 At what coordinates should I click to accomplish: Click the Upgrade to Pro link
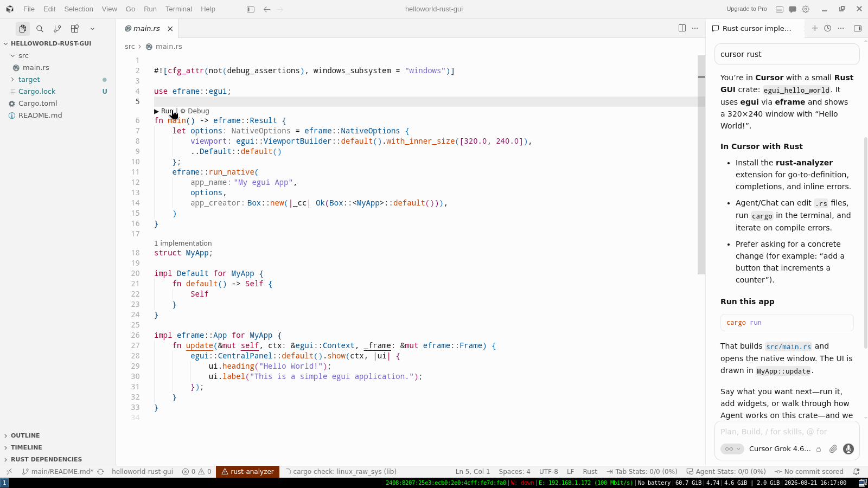coord(746,9)
